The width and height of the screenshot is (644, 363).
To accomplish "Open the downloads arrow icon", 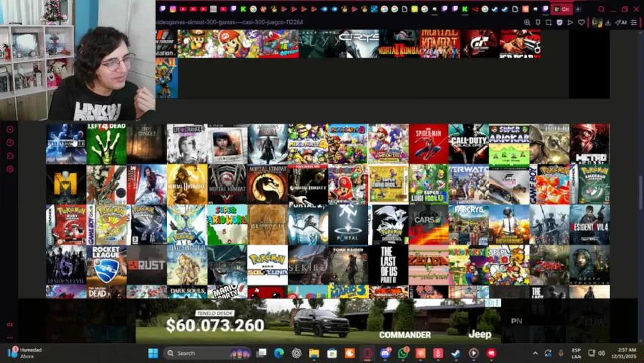I will click(x=608, y=22).
